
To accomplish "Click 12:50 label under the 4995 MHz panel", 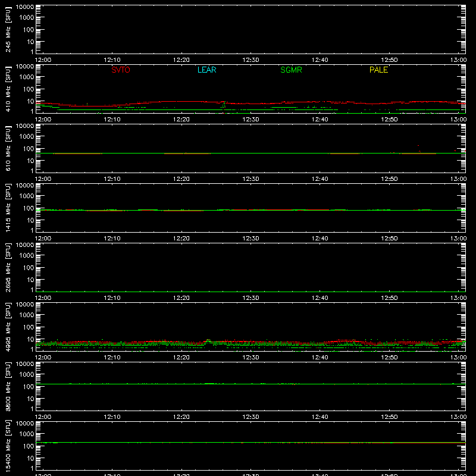I will coord(389,358).
